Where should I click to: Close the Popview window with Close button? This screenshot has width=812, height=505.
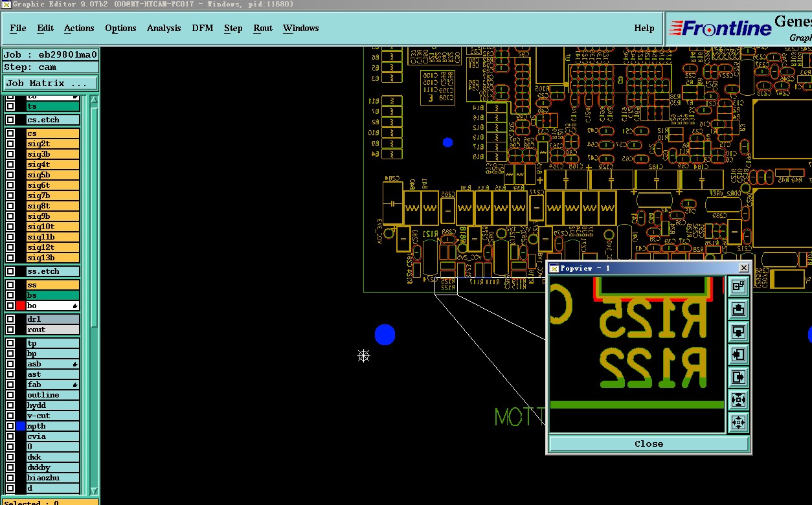click(649, 443)
